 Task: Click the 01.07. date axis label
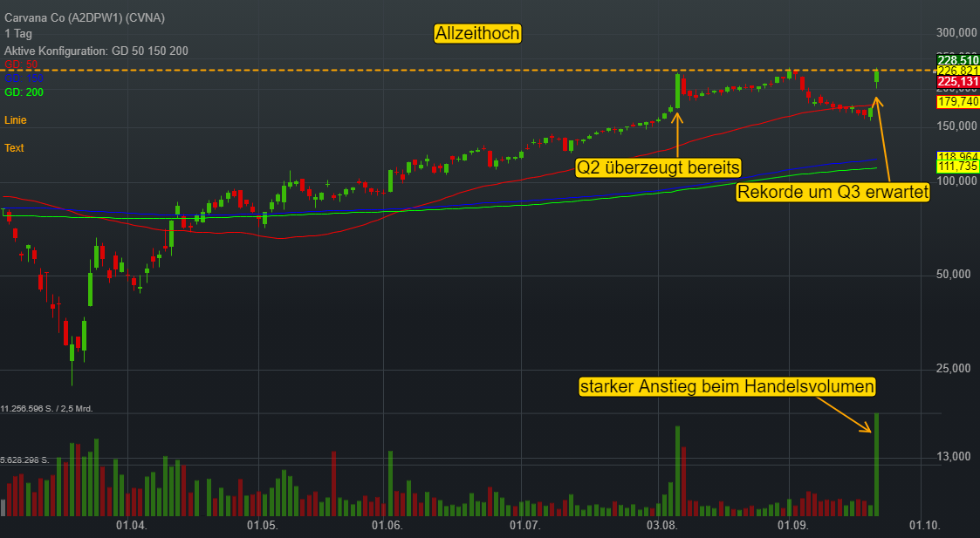[525, 525]
